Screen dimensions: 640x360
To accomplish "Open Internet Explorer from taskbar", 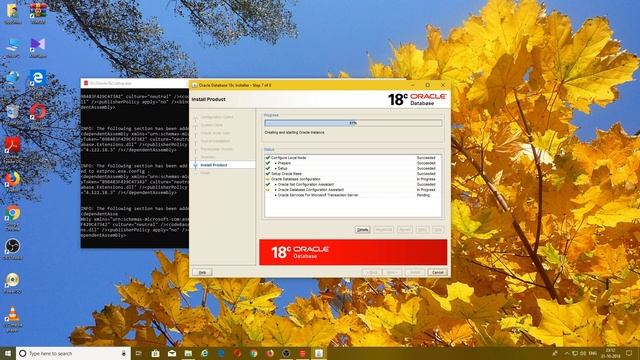I will pos(204,353).
